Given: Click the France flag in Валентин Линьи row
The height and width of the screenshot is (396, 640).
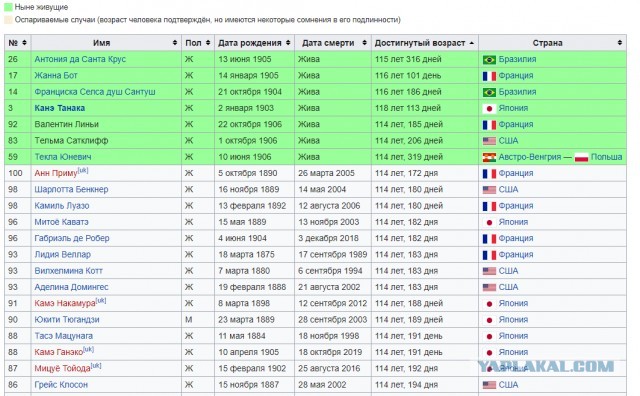Looking at the screenshot, I should [x=489, y=125].
